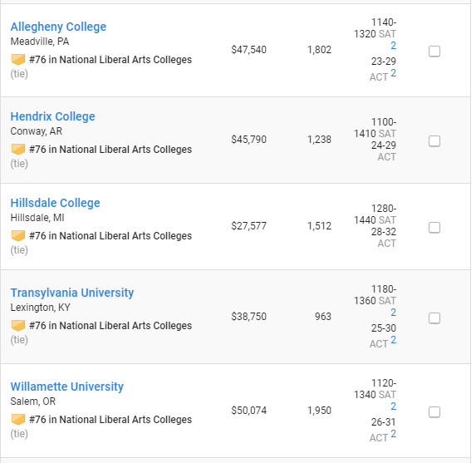Enable the Willamette University compare checkbox
The width and height of the screenshot is (476, 463).
coord(434,412)
